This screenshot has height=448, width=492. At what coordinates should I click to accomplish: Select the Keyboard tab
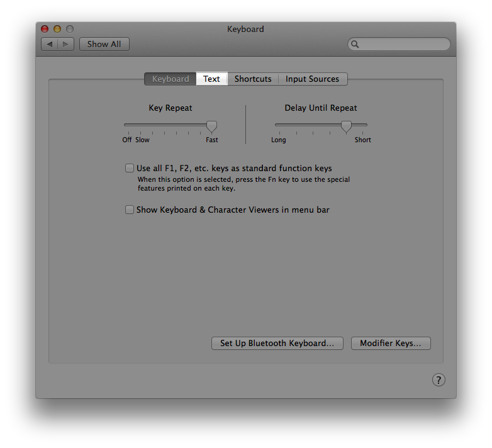(x=170, y=79)
